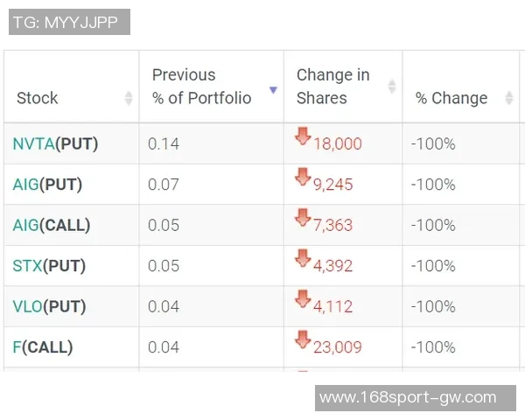Sort table by Stock column arrows
525x420 pixels.
pyautogui.click(x=129, y=98)
